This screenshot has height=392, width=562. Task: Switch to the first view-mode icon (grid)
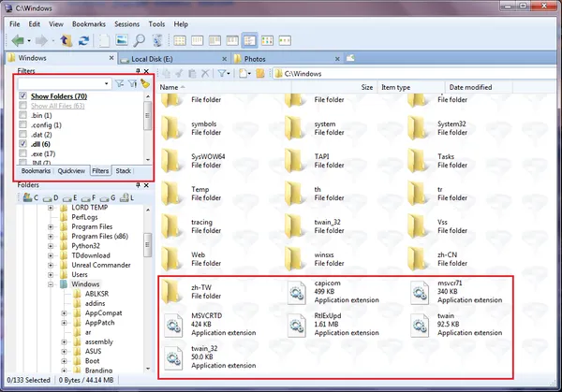point(180,40)
